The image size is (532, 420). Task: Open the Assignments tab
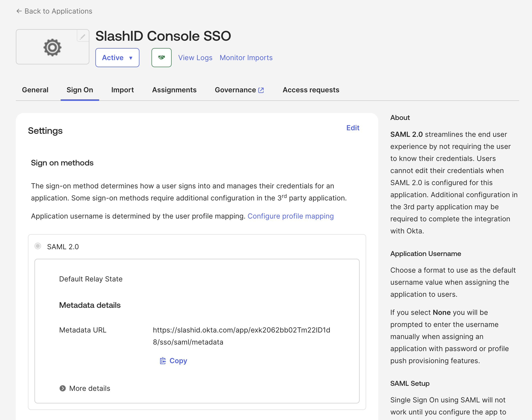174,90
